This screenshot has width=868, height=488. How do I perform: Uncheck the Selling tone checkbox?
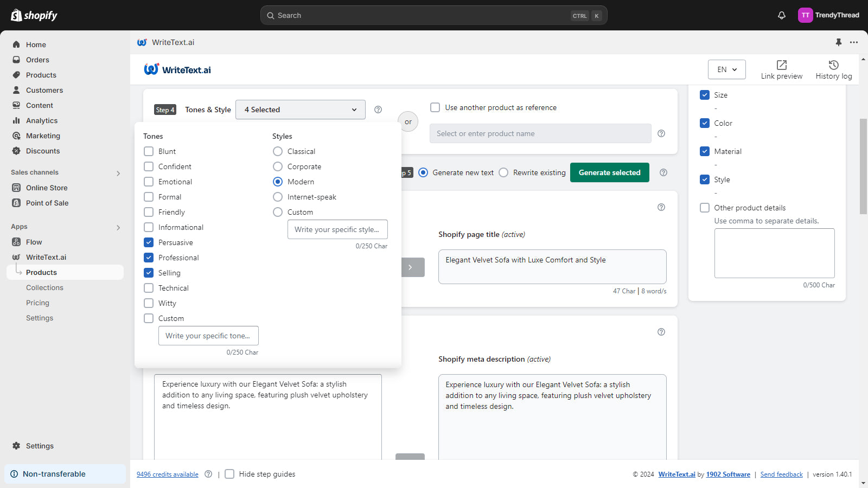149,273
